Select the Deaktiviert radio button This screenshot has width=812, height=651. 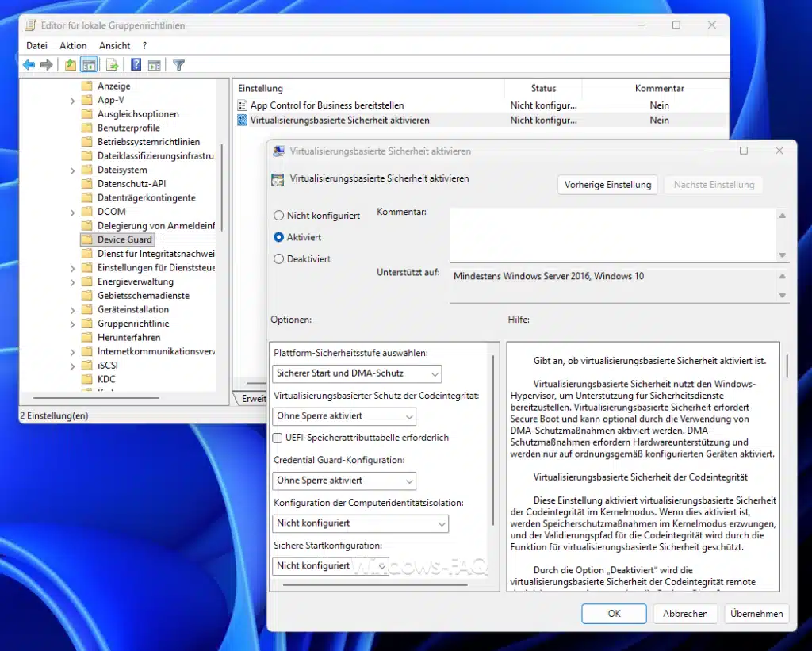(278, 258)
